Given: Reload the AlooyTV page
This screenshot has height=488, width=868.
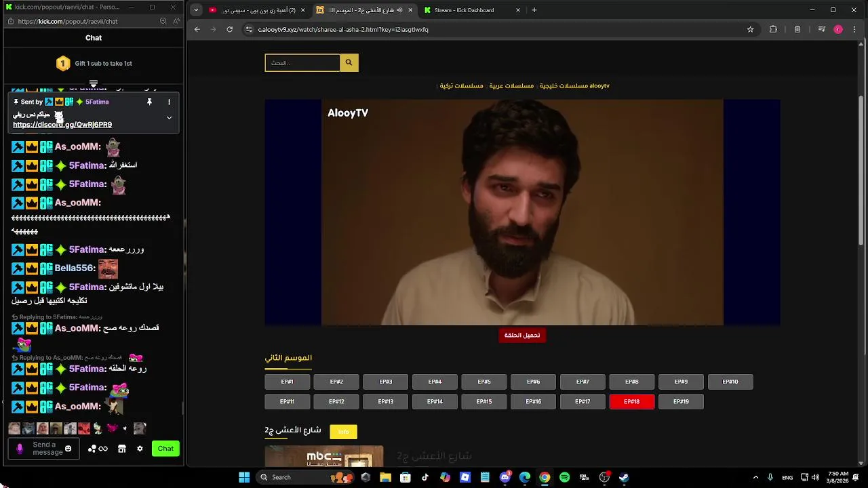Looking at the screenshot, I should point(230,29).
